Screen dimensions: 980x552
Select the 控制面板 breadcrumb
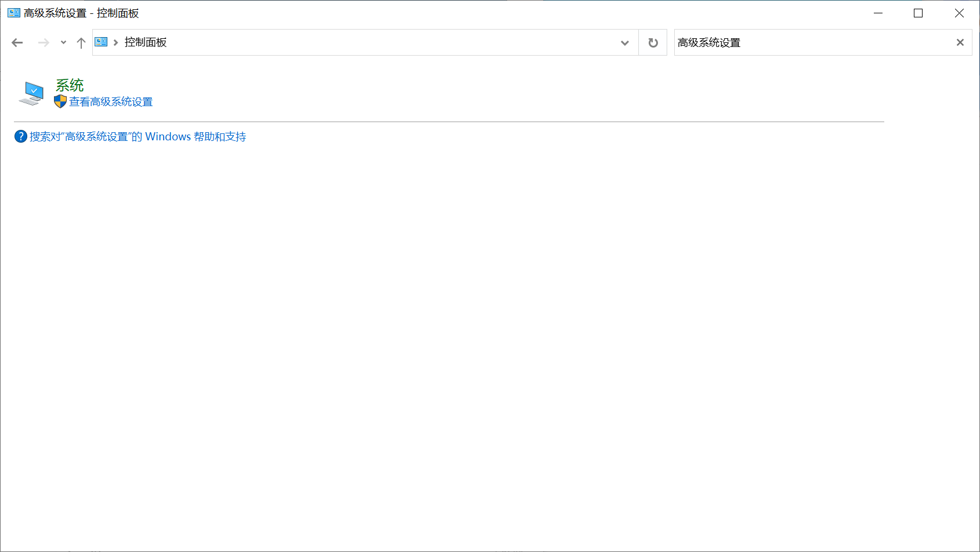(x=146, y=42)
